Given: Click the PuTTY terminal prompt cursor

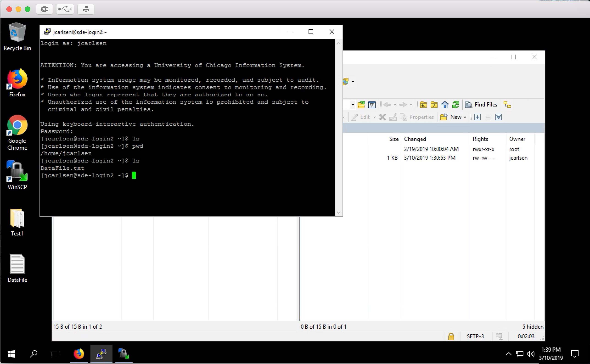Looking at the screenshot, I should pyautogui.click(x=134, y=176).
